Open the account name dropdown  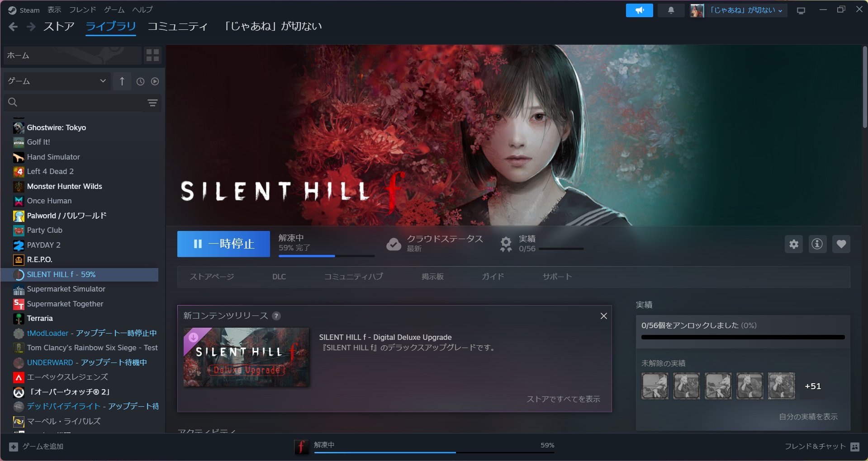point(745,10)
